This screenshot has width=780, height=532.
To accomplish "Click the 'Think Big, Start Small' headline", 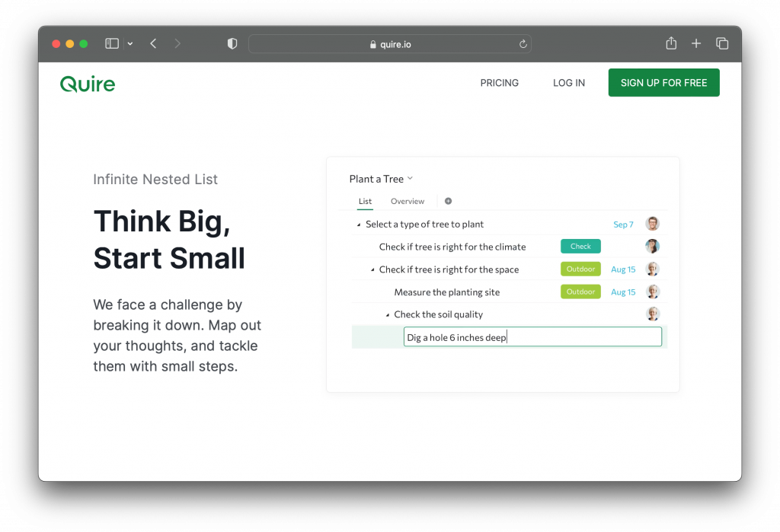I will point(169,240).
